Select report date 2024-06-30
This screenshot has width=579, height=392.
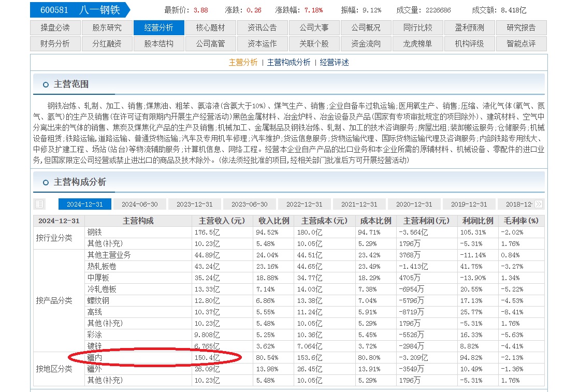[140, 204]
